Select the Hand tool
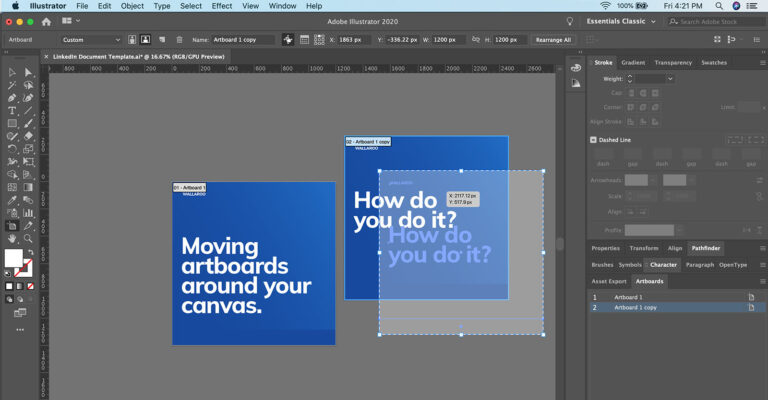The image size is (768, 400). pyautogui.click(x=12, y=238)
